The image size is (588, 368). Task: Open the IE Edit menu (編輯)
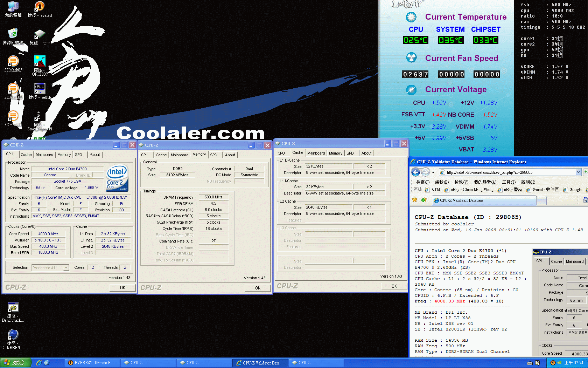click(442, 182)
